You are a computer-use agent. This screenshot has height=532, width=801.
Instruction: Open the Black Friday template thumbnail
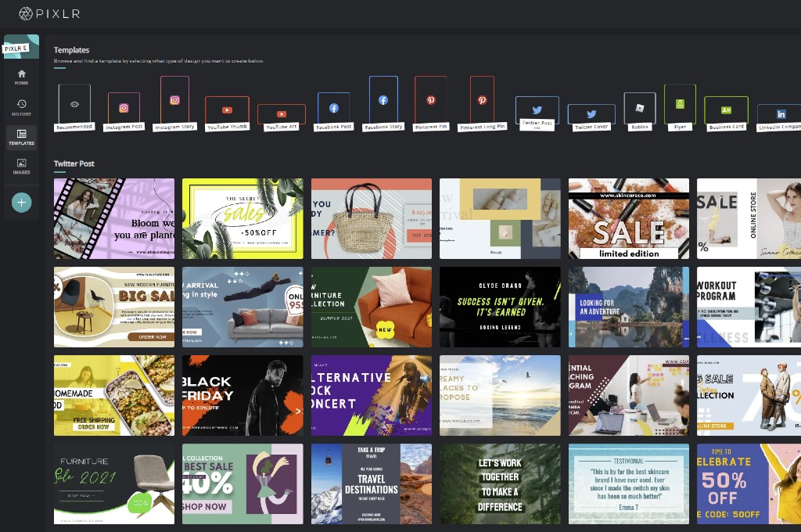point(242,395)
